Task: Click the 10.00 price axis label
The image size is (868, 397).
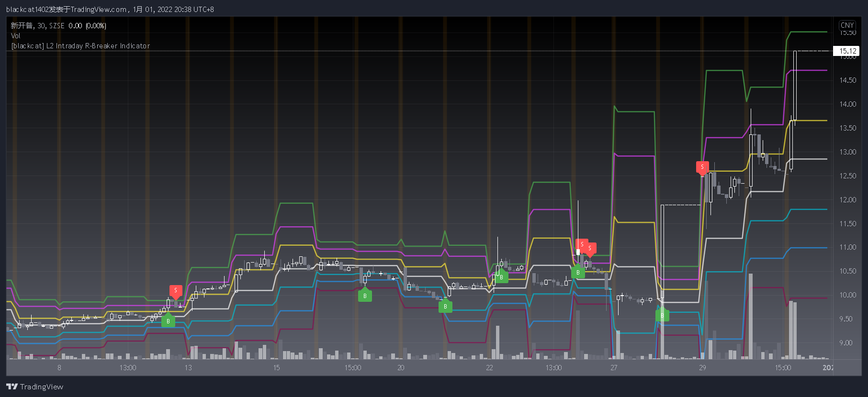Action: pos(847,295)
